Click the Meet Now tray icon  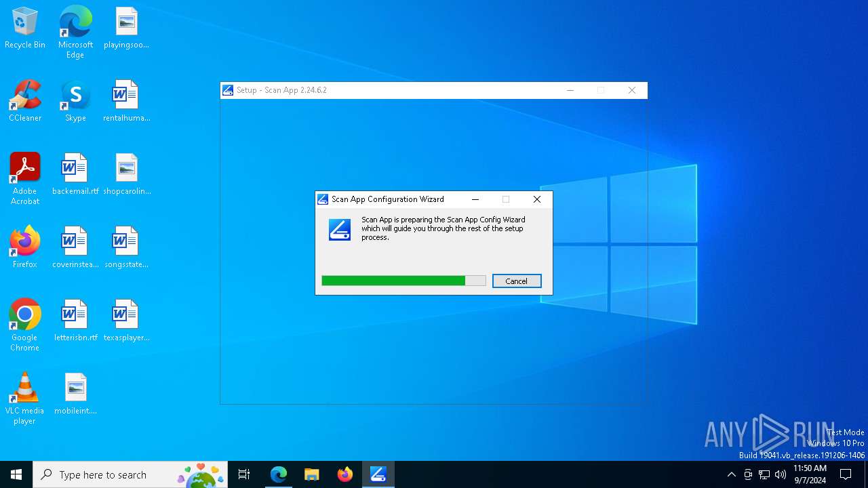click(748, 474)
